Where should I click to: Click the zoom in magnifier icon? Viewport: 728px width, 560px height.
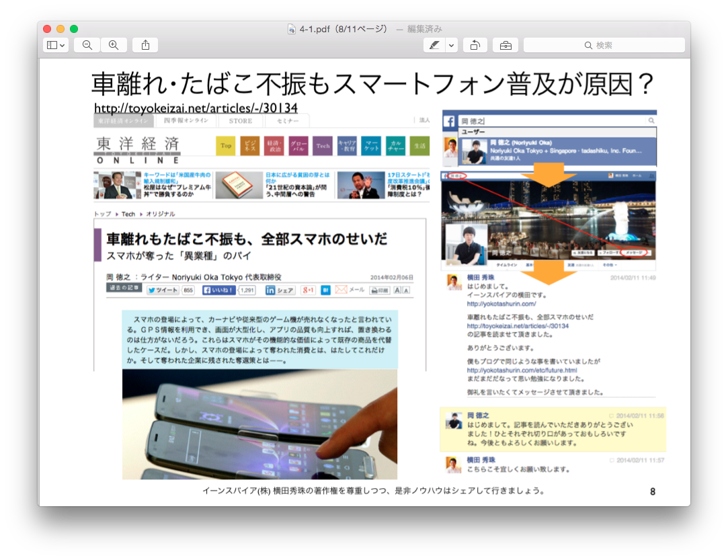pyautogui.click(x=114, y=45)
